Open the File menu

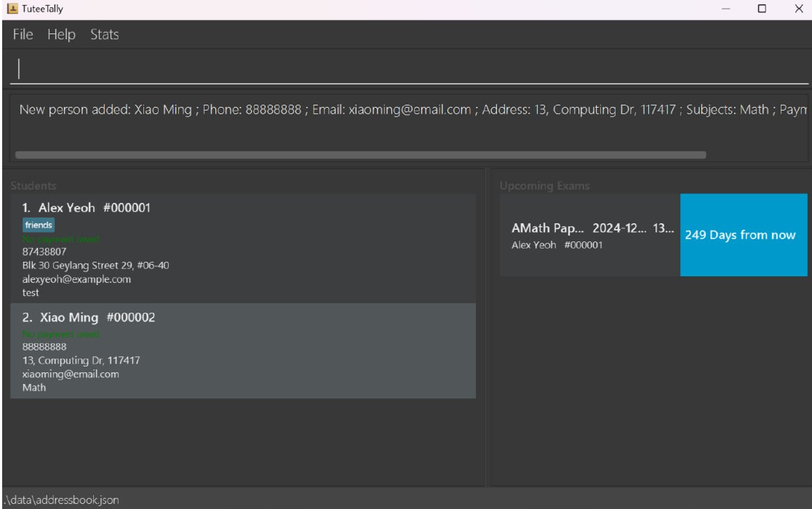[x=23, y=34]
